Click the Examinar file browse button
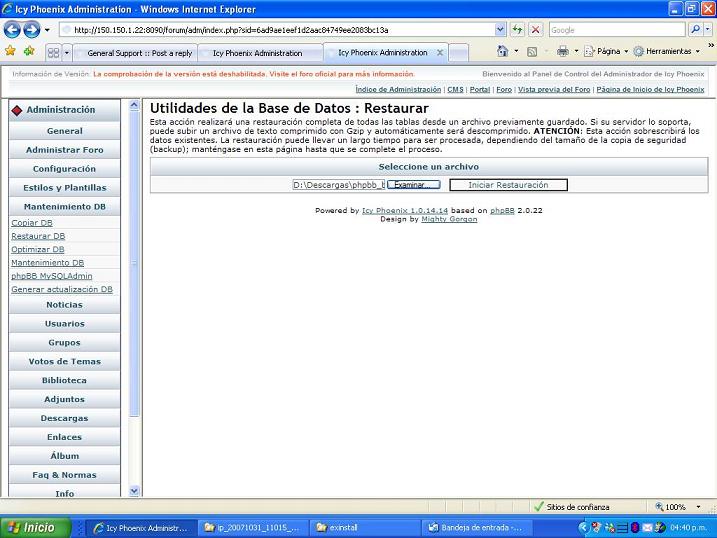717x538 pixels. point(413,185)
